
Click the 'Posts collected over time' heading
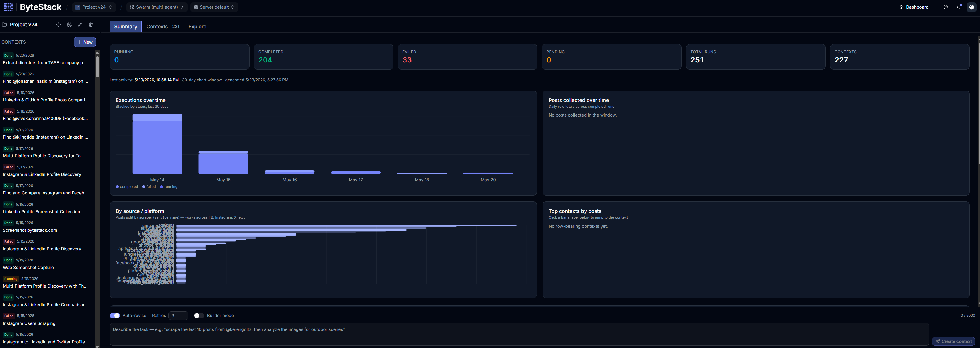579,100
